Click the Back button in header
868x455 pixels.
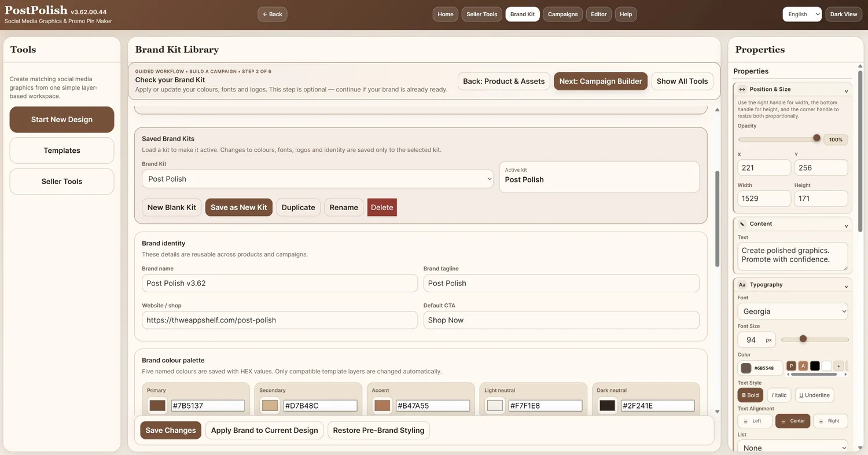tap(273, 14)
